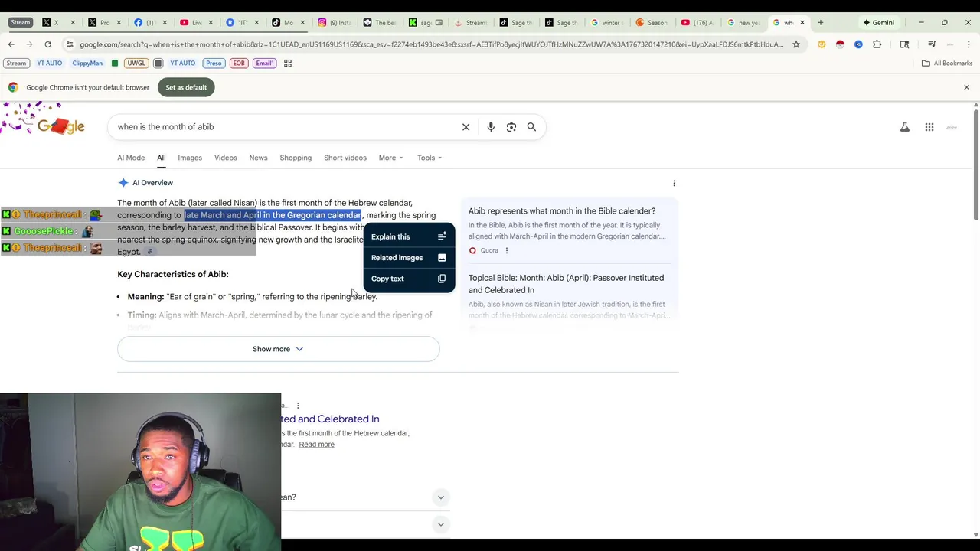The width and height of the screenshot is (980, 551).
Task: Open Gemini in Chrome button
Action: [x=879, y=22]
